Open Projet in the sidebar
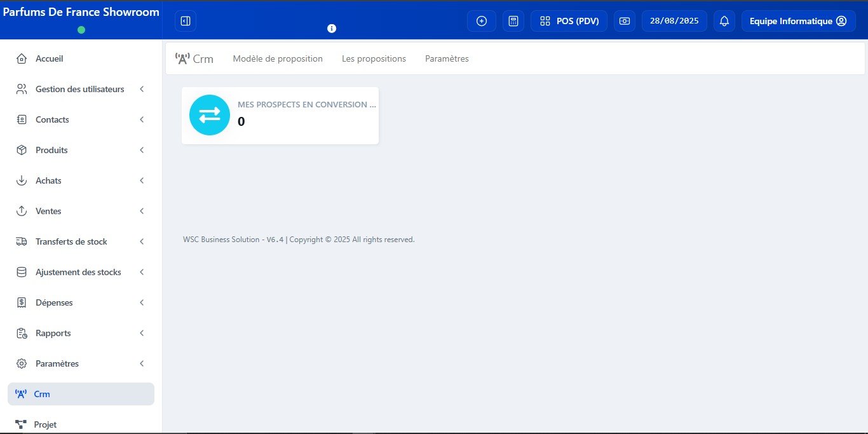This screenshot has height=434, width=868. coord(45,424)
